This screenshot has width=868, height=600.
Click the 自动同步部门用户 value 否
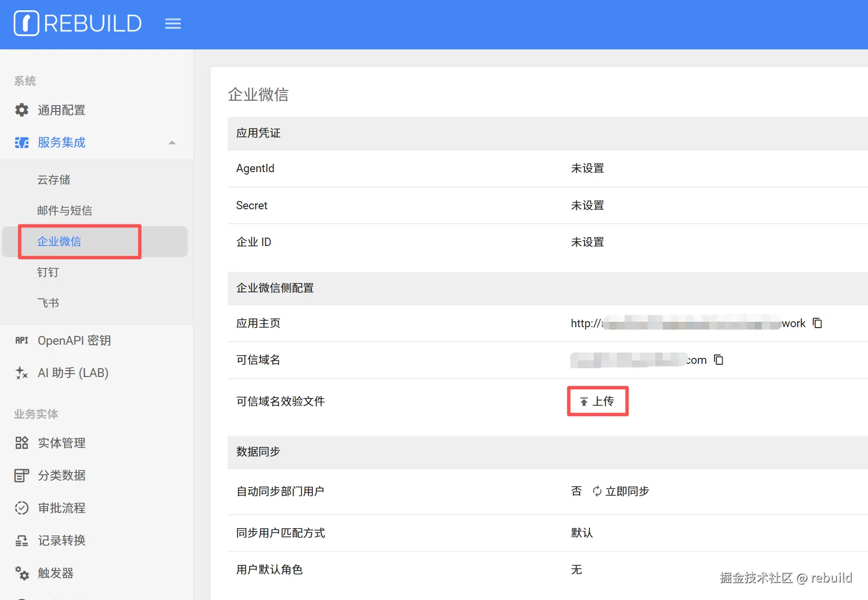pos(576,491)
